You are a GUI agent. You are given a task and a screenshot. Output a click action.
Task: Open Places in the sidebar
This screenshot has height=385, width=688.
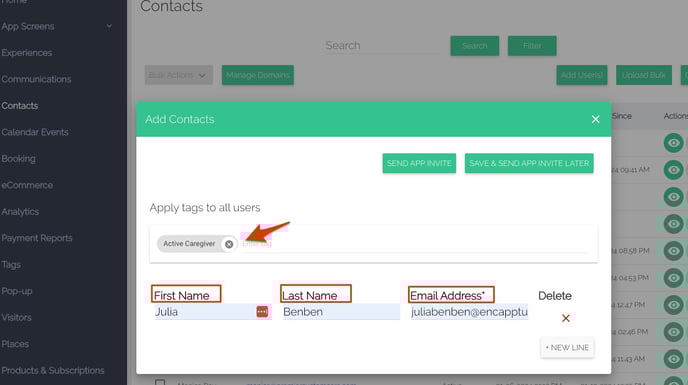[x=15, y=344]
